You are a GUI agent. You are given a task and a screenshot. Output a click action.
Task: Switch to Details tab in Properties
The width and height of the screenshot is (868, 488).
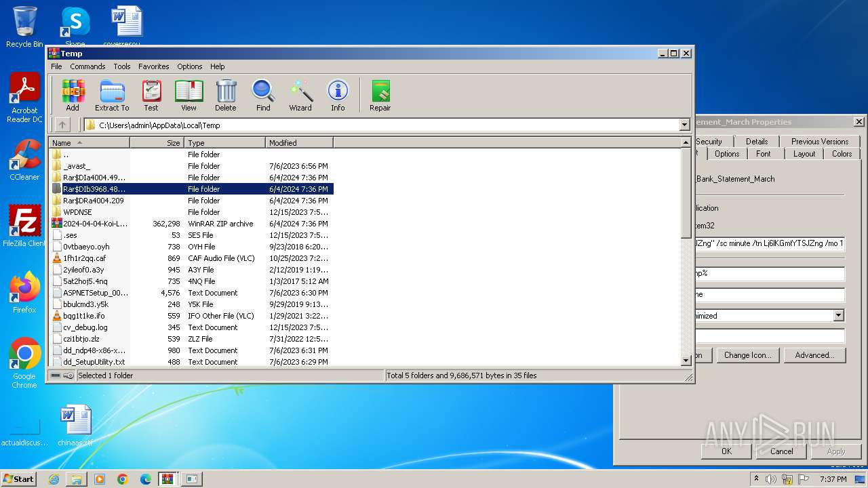point(757,142)
